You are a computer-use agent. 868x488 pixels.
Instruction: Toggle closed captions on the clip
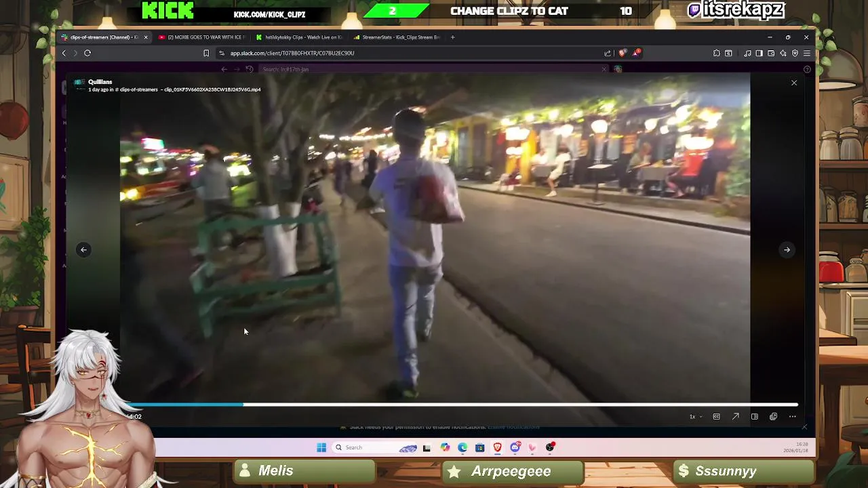click(716, 416)
